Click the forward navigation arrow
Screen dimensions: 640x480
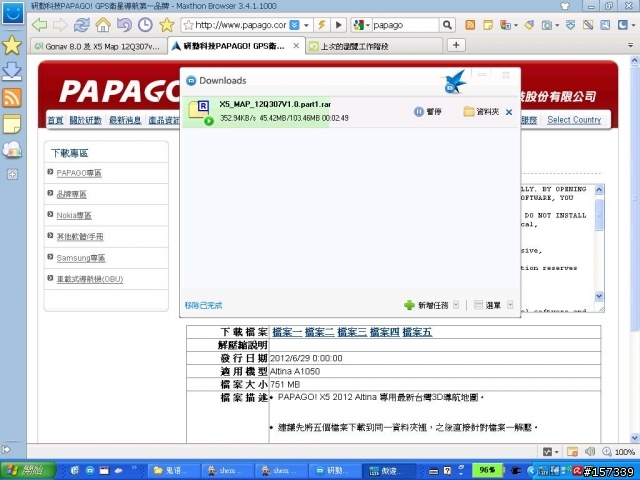tap(60, 25)
